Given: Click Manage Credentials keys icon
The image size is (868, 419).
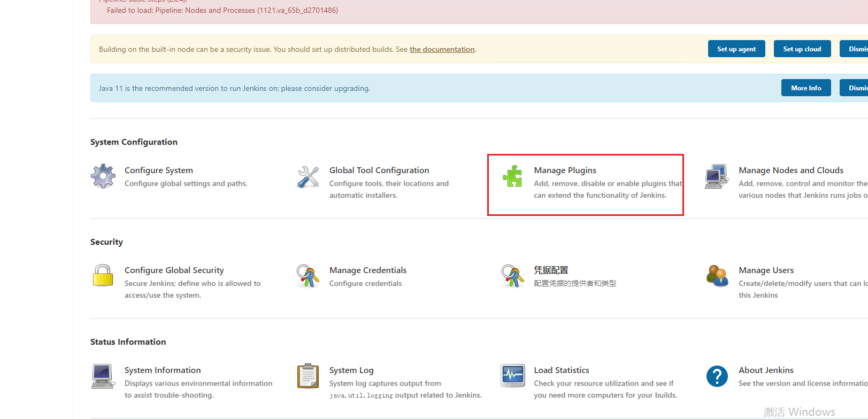Looking at the screenshot, I should (308, 276).
